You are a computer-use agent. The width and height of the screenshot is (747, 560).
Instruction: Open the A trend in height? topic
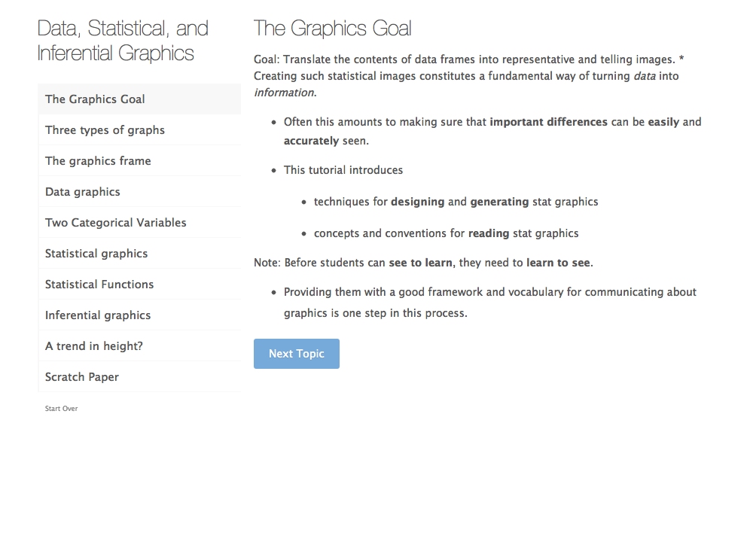point(94,346)
